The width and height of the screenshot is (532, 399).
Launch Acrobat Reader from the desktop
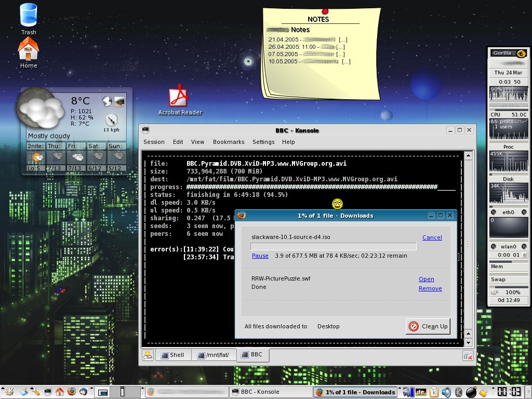[179, 96]
